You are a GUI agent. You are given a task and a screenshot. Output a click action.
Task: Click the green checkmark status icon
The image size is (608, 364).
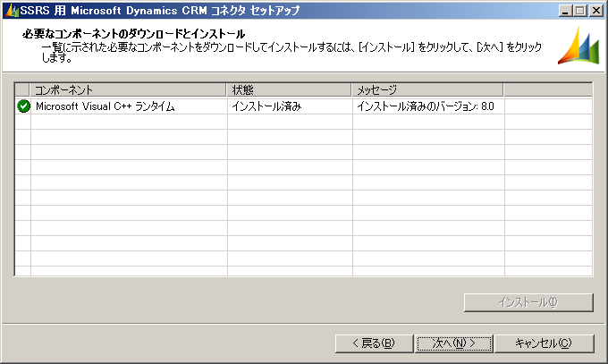[x=23, y=106]
